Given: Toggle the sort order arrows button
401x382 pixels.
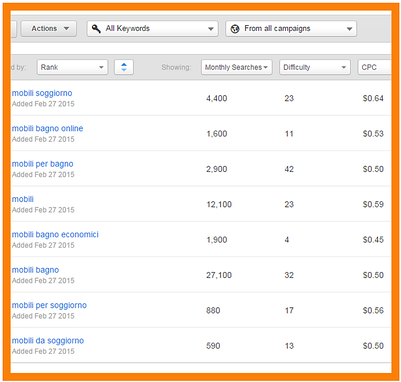Looking at the screenshot, I should (124, 67).
